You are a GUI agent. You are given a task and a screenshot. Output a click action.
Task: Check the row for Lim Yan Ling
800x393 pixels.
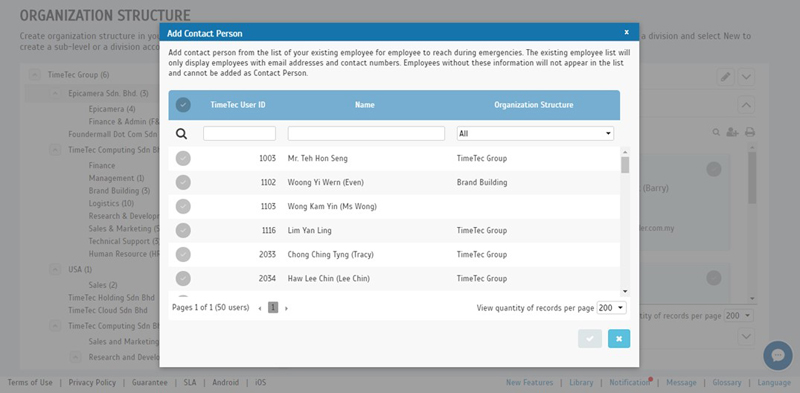click(x=183, y=230)
